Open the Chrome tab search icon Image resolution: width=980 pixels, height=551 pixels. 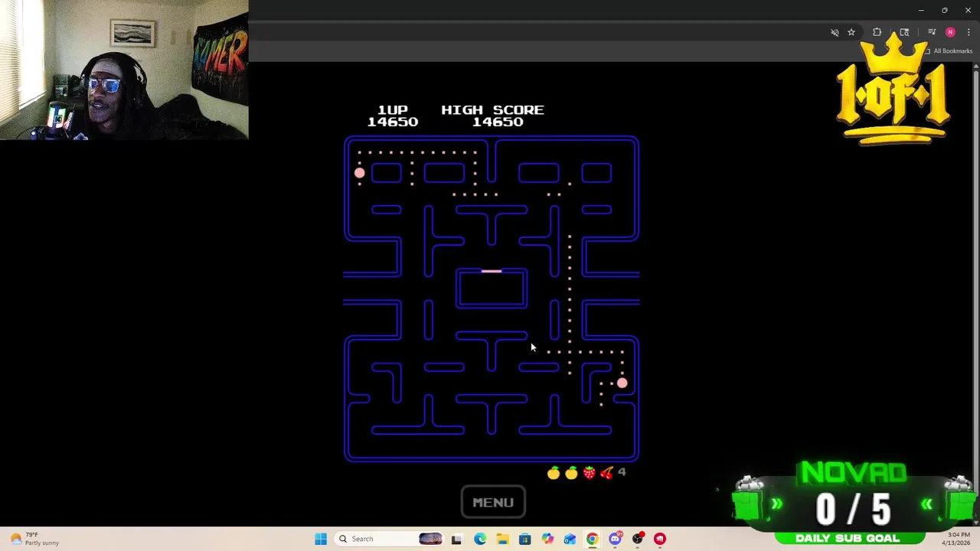(904, 32)
